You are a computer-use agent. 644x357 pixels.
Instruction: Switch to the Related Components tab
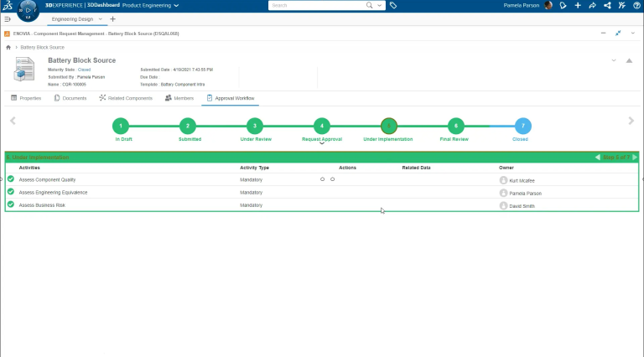tap(126, 98)
